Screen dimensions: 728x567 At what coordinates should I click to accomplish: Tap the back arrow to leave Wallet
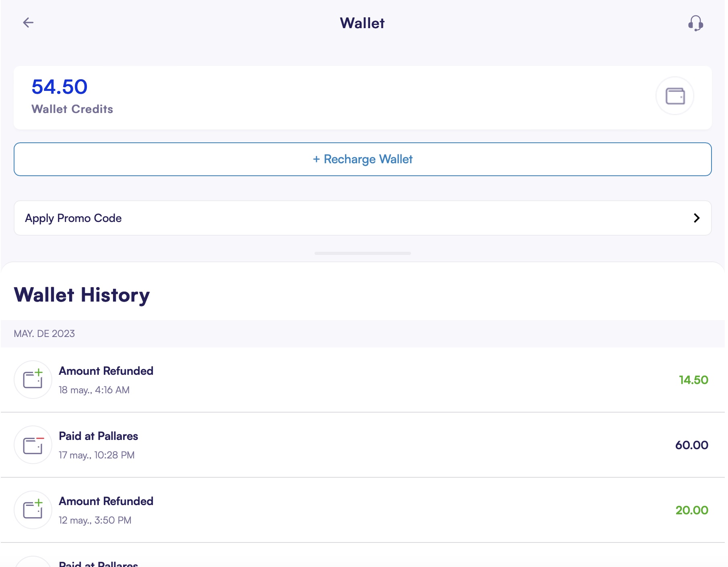28,23
